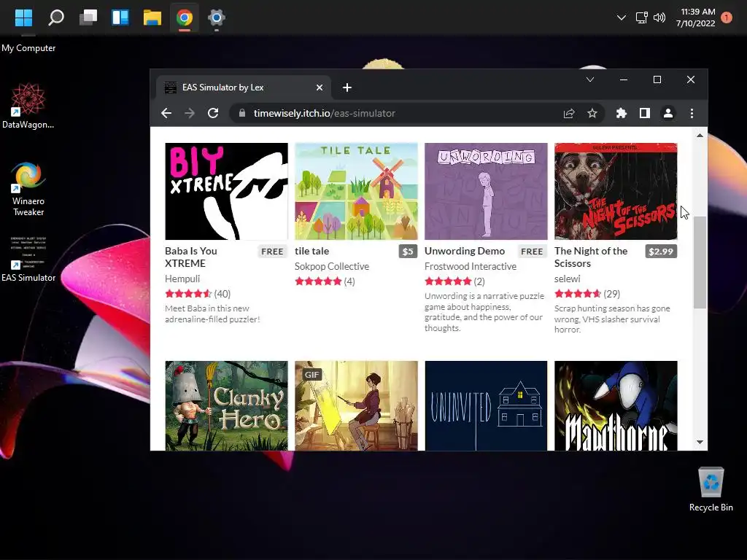
Task: View site security lock info
Action: click(242, 113)
